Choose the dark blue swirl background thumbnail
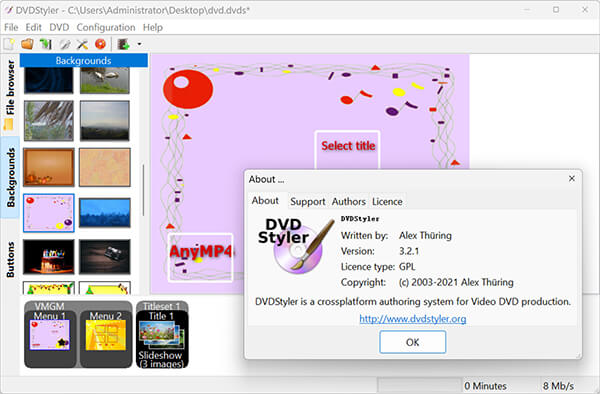 click(x=49, y=80)
